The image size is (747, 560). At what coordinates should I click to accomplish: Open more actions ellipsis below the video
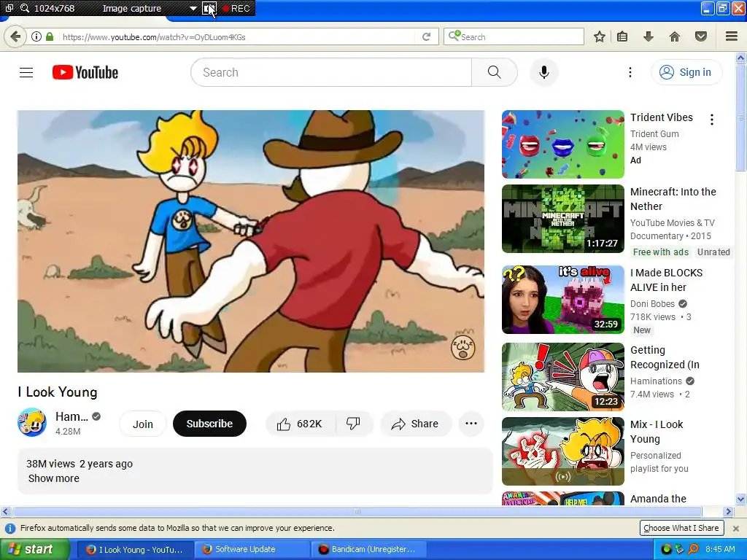tap(471, 424)
